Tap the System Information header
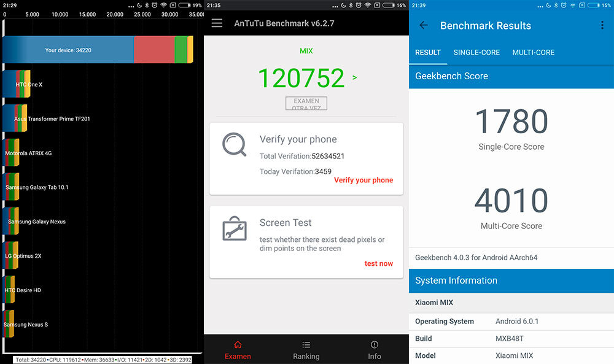The image size is (614, 364). (x=511, y=281)
